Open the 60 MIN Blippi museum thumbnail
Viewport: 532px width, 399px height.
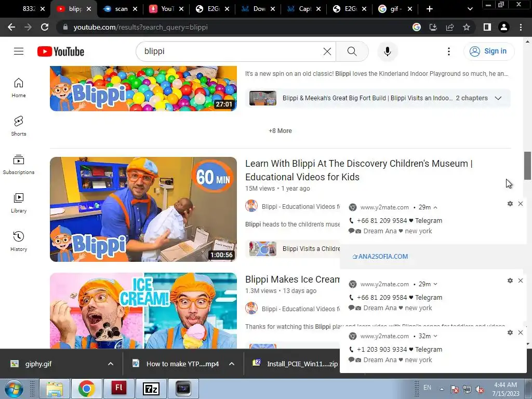point(143,209)
